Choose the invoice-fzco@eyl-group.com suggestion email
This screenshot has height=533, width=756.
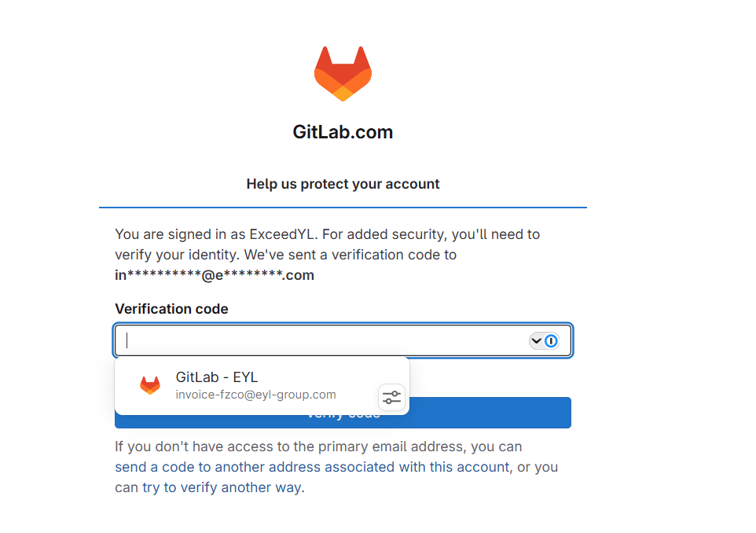(255, 395)
